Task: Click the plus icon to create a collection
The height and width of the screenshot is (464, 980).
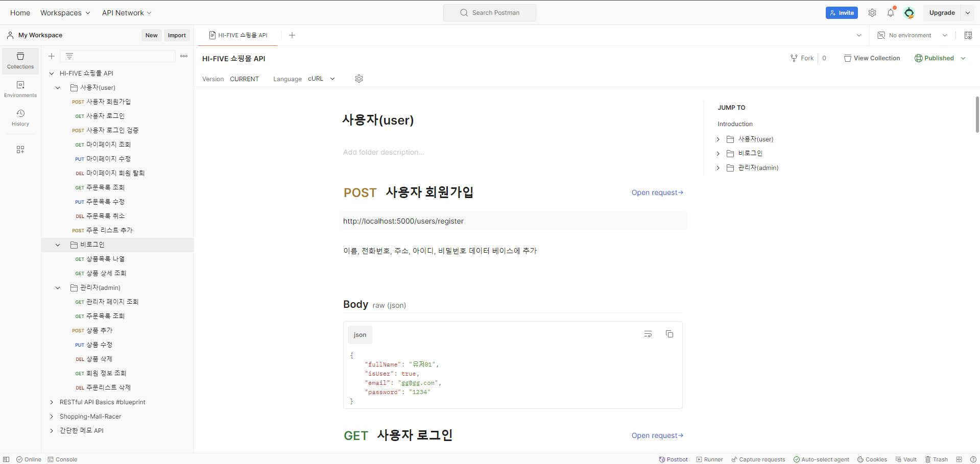Action: coord(52,56)
